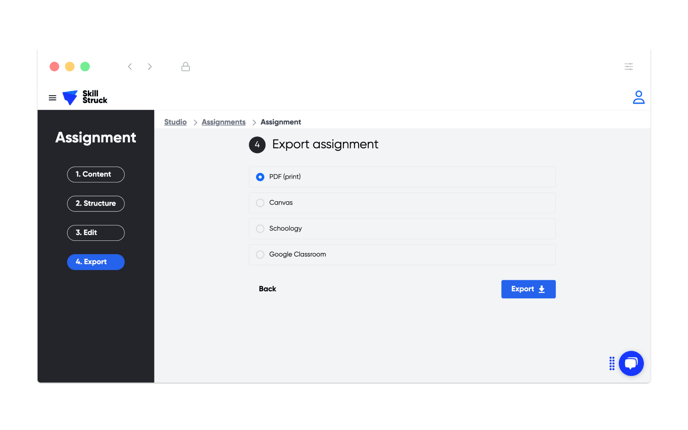Screen dimensions: 688x430
Task: Maximize window with green traffic light
Action: tap(85, 67)
